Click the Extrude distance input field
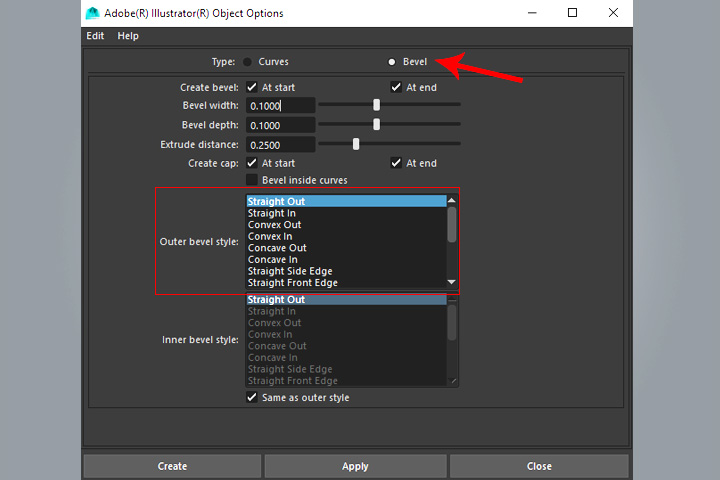Image resolution: width=720 pixels, height=480 pixels. tap(280, 144)
